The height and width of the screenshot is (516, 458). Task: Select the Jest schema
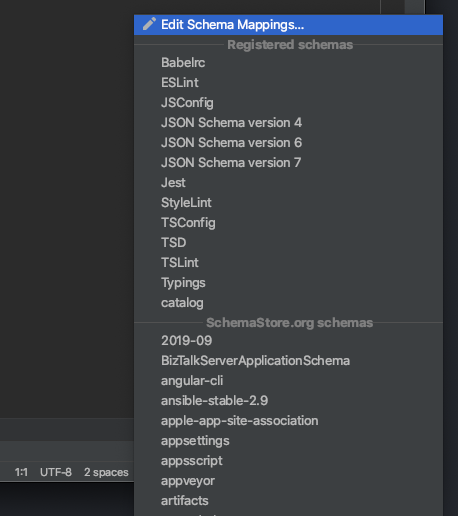tap(288, 183)
